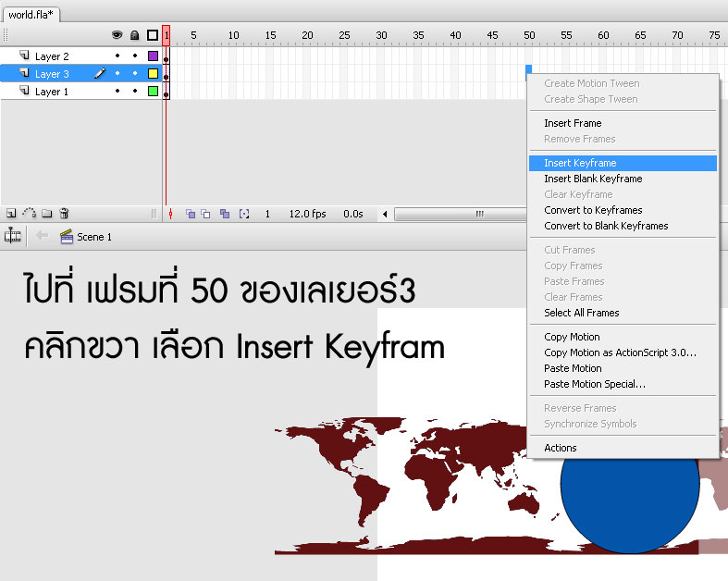The height and width of the screenshot is (581, 728).
Task: Choose Paste Motion Special
Action: (623, 385)
